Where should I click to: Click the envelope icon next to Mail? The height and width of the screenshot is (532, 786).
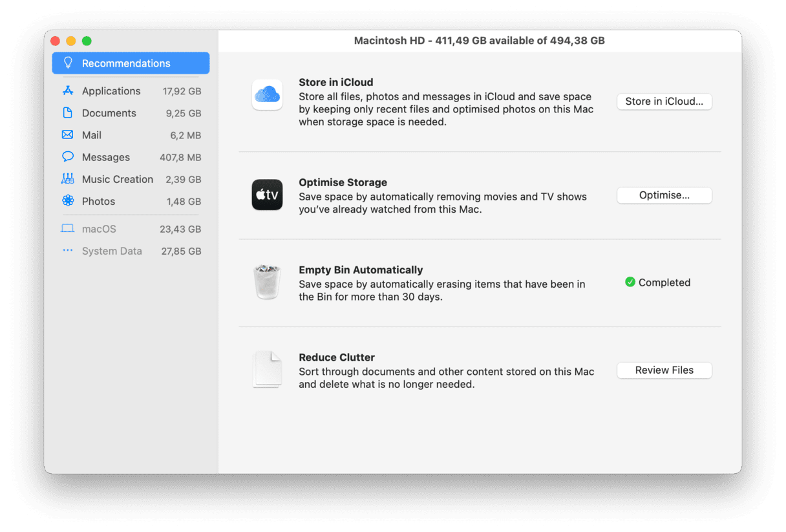(67, 134)
